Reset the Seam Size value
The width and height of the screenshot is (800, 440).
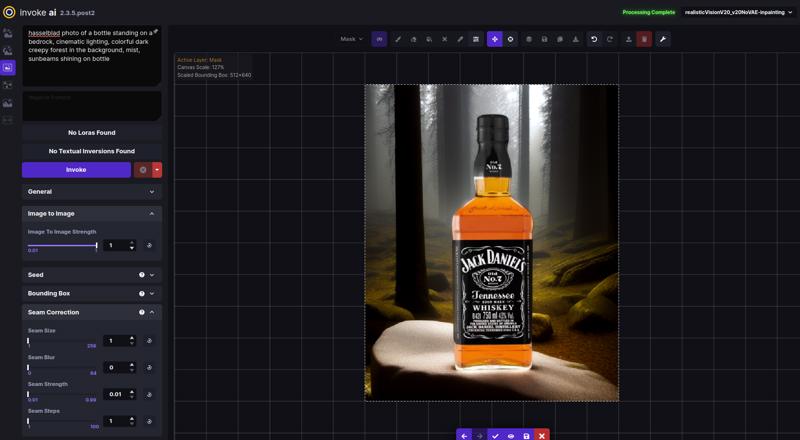[x=149, y=341]
